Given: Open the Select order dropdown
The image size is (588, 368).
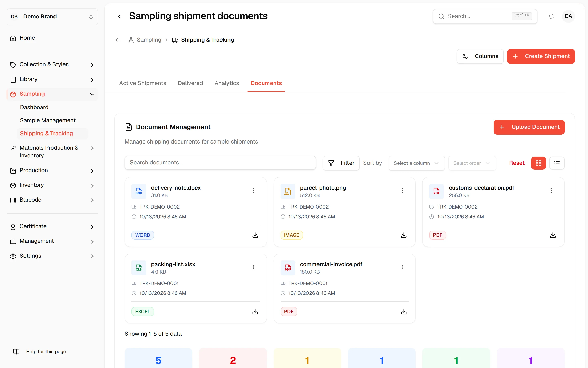Looking at the screenshot, I should (x=472, y=163).
